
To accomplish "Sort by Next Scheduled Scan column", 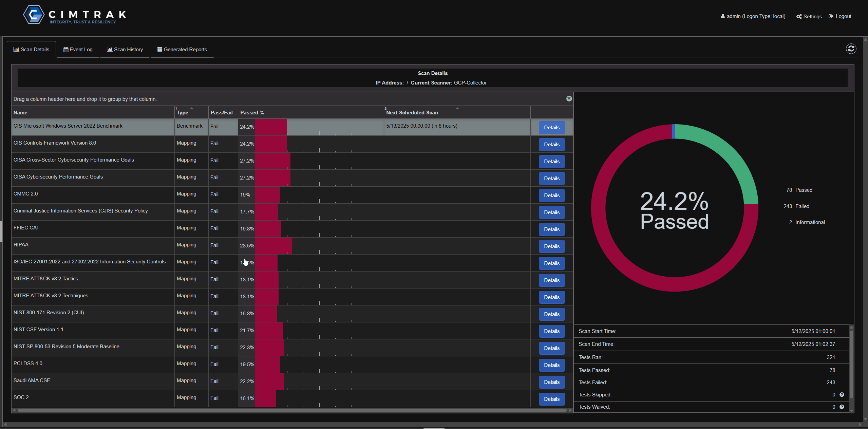I will coord(412,113).
